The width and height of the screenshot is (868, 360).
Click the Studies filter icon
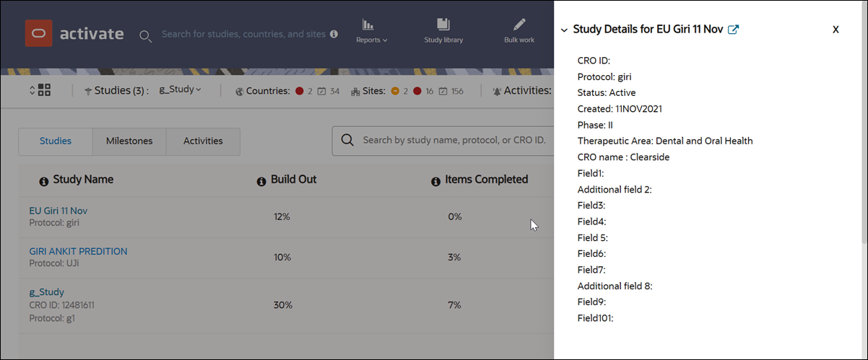[88, 92]
